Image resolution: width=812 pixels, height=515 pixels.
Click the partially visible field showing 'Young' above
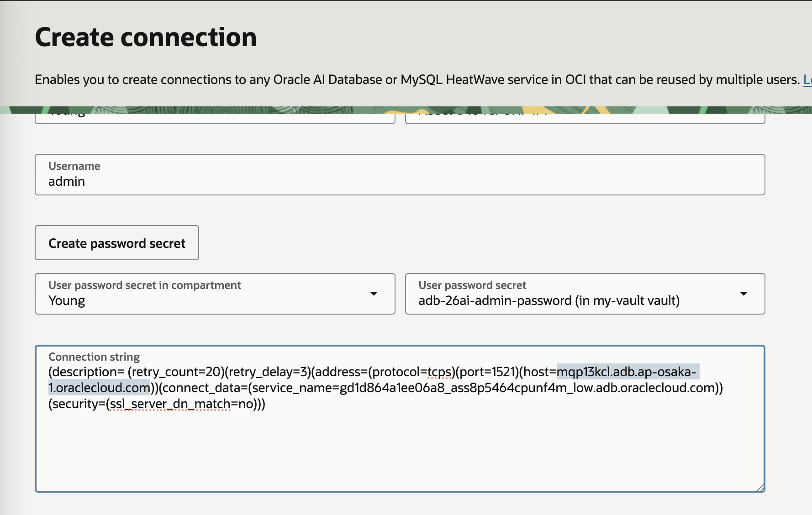(215, 115)
